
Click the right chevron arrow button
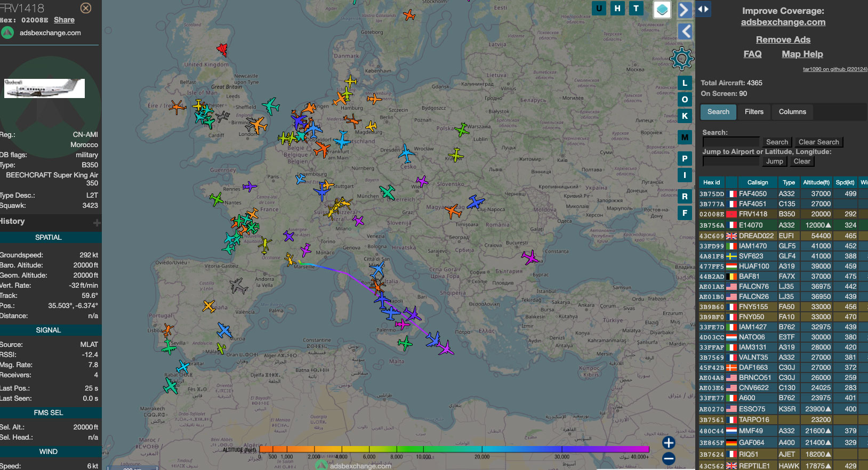(685, 10)
